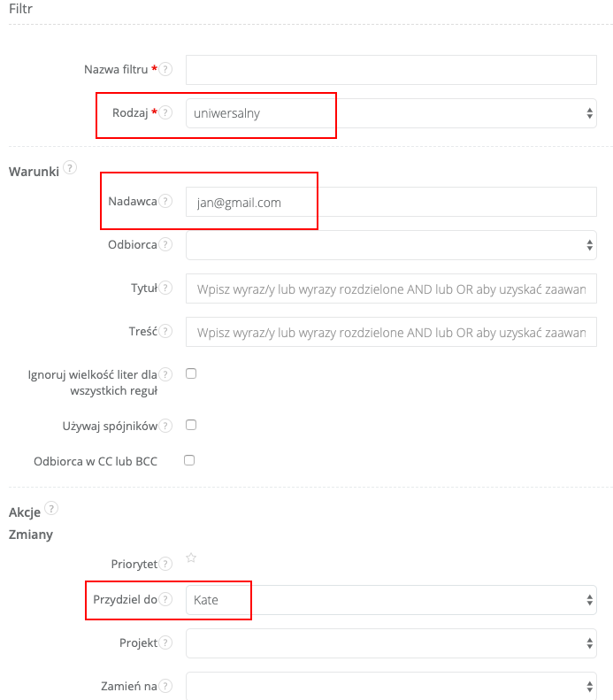This screenshot has width=613, height=700.
Task: Toggle the Używaj spójników checkbox
Action: click(190, 425)
